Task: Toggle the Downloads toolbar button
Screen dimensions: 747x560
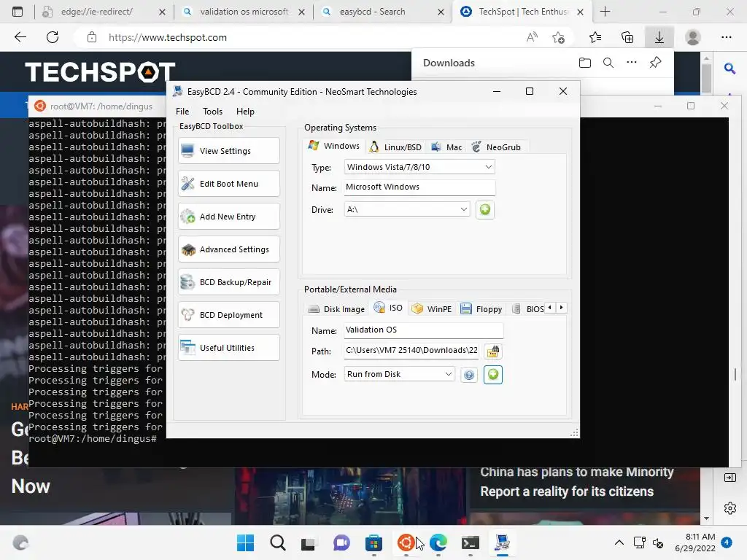Action: point(659,37)
